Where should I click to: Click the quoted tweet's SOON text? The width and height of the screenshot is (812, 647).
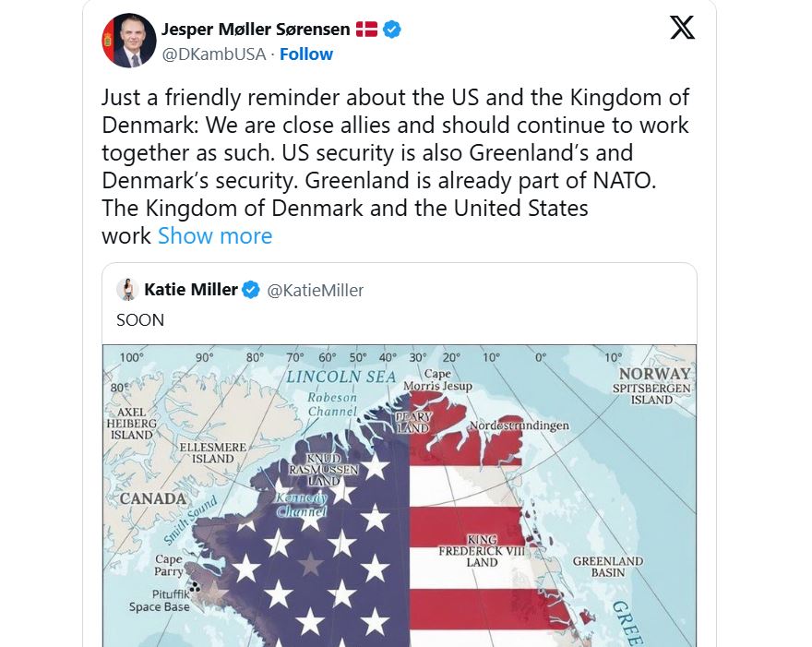coord(140,320)
